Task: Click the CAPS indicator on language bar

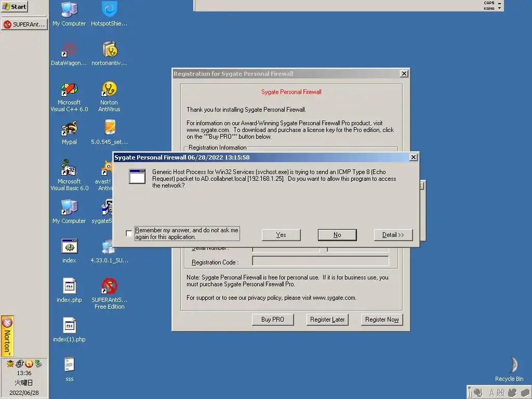Action: point(489,3)
